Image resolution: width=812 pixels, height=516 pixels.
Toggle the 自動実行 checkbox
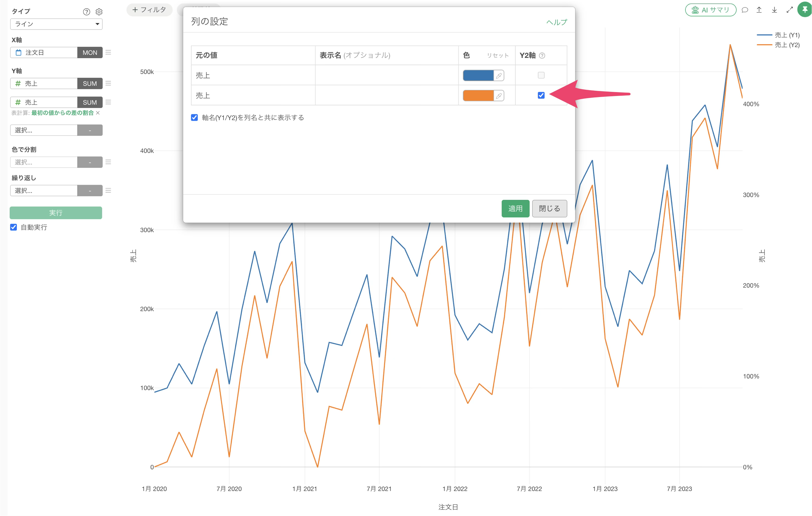click(x=13, y=227)
